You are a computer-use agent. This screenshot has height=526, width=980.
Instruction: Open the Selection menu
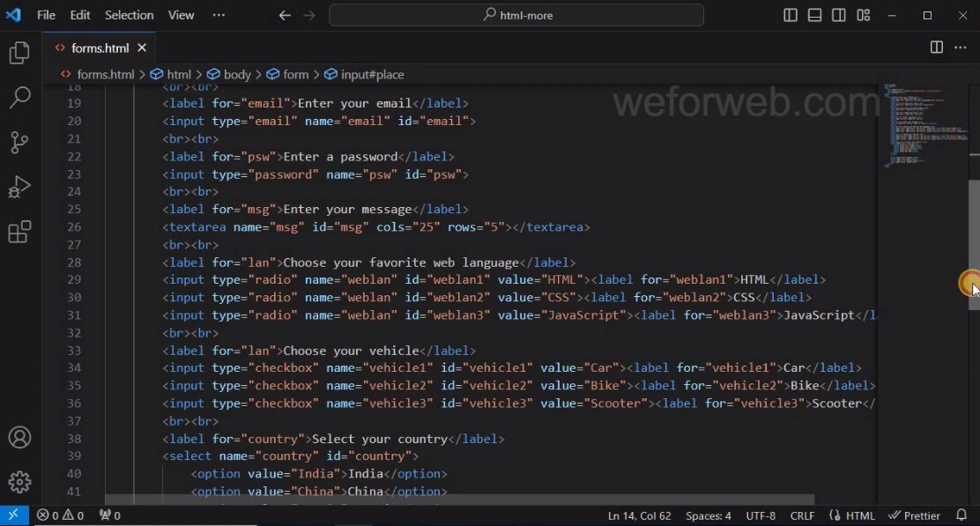[129, 15]
